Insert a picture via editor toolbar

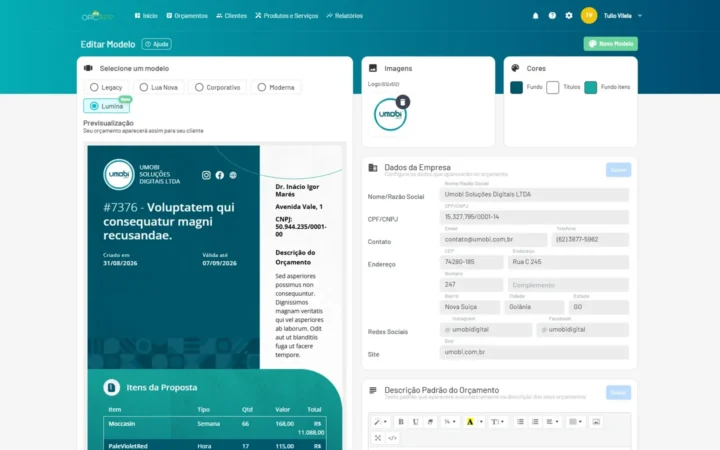596,422
